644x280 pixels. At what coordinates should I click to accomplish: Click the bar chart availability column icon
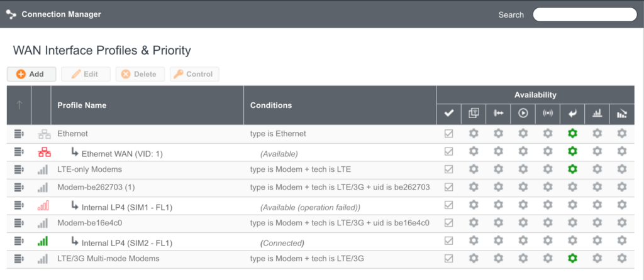click(597, 114)
